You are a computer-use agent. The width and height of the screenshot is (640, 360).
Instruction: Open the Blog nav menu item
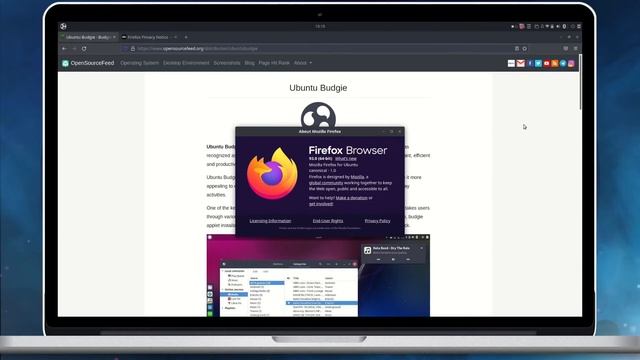pos(249,63)
